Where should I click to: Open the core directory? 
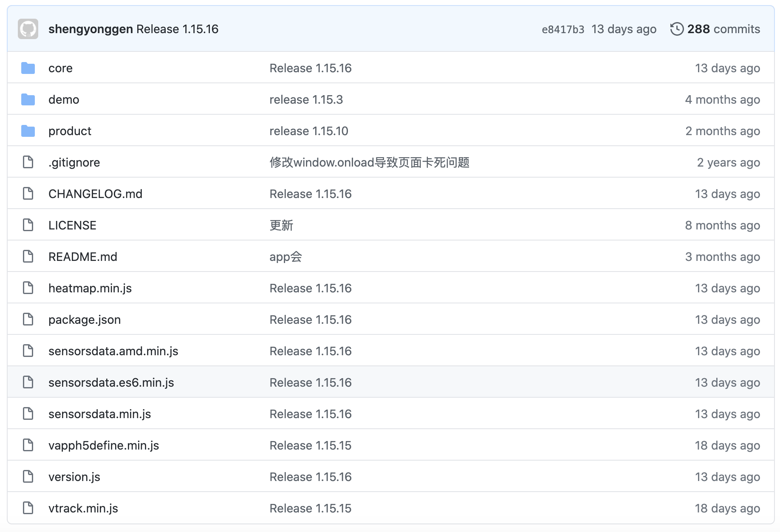pyautogui.click(x=60, y=68)
